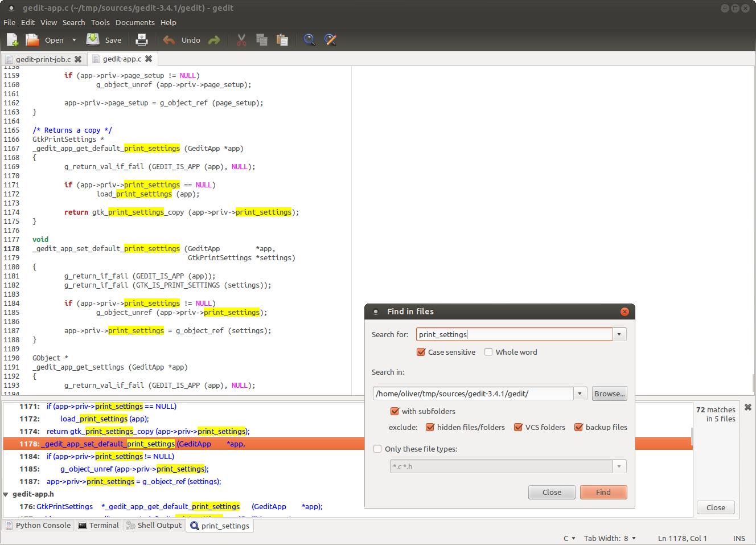Close Find in files dialog with red X
This screenshot has height=545, width=756.
624,312
